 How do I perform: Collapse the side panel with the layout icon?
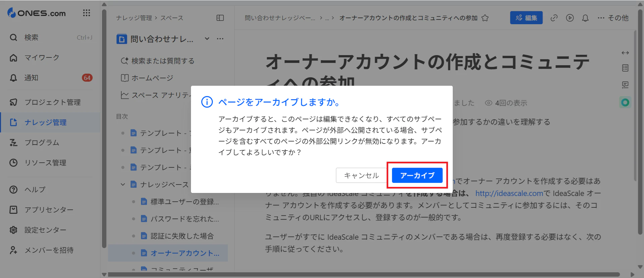(220, 18)
